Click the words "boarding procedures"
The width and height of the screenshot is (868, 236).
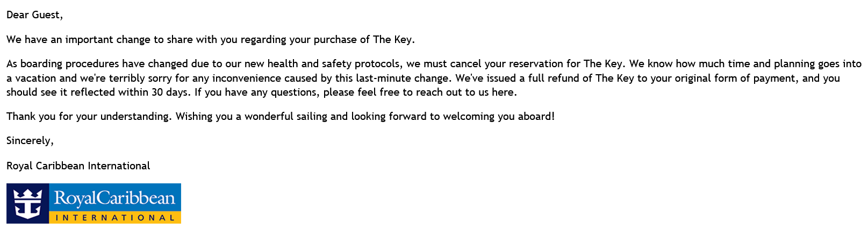[70, 63]
